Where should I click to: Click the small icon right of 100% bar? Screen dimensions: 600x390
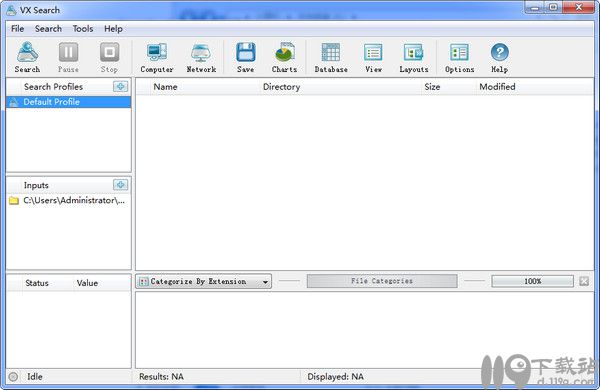tap(584, 281)
